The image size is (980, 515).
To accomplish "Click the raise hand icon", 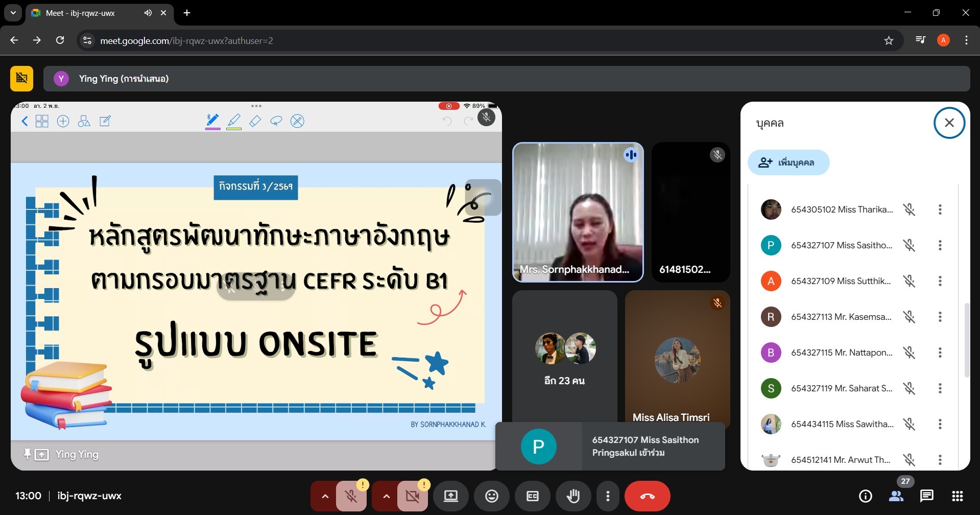I will pos(573,496).
